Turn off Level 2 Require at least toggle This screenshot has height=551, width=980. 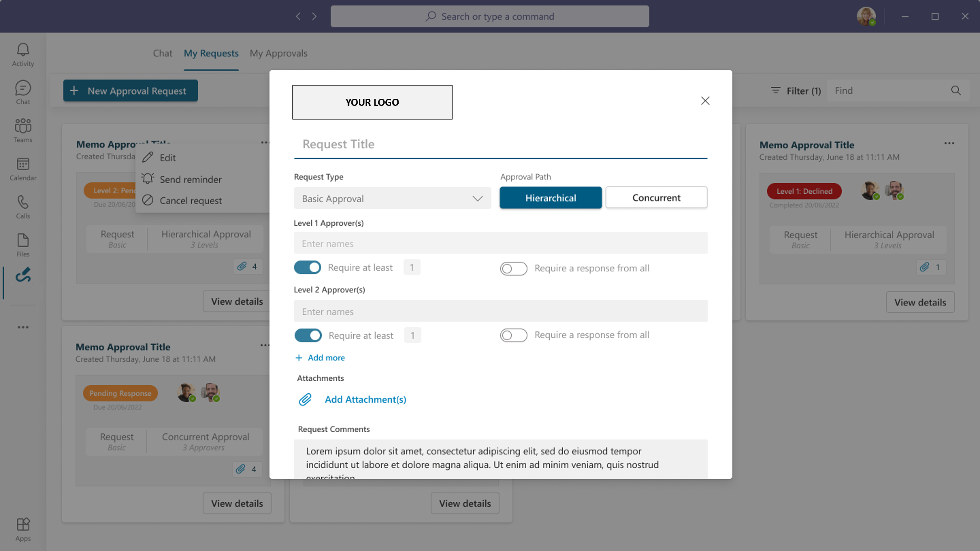click(308, 335)
